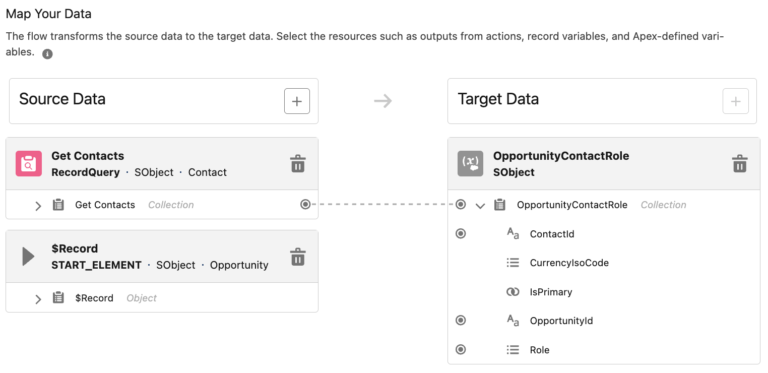
Task: Click the OpportunityContactRole collection clipboard icon
Action: (x=500, y=205)
